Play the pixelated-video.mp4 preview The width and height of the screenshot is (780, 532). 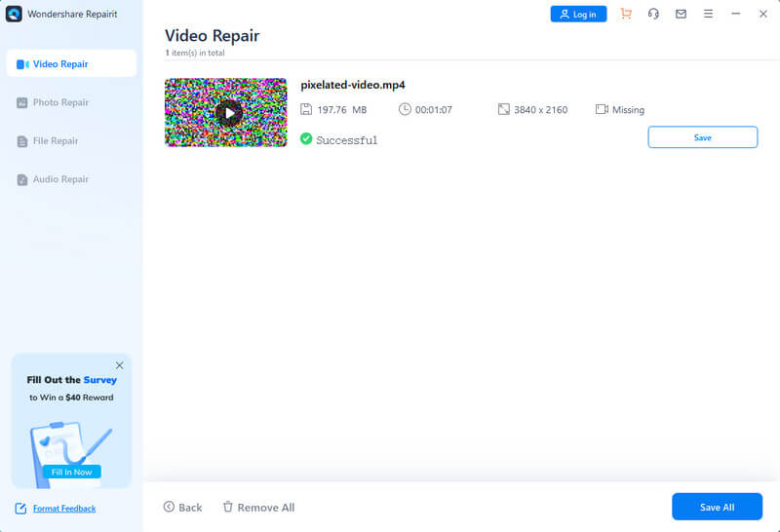pyautogui.click(x=227, y=113)
